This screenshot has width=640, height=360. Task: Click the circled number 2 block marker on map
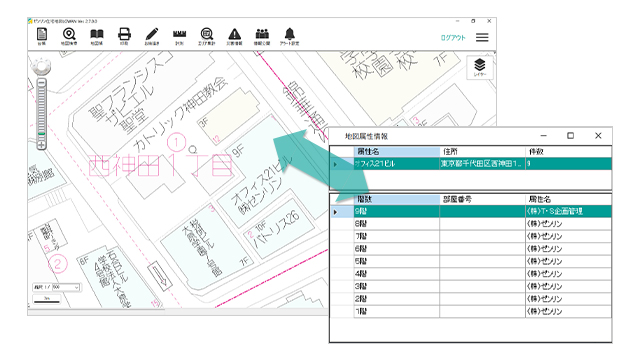point(58,264)
